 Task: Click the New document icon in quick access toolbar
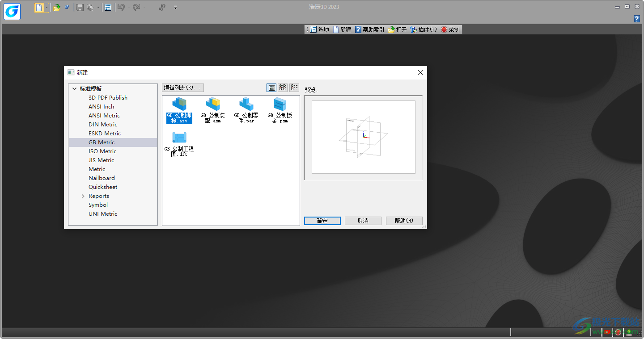pyautogui.click(x=39, y=8)
